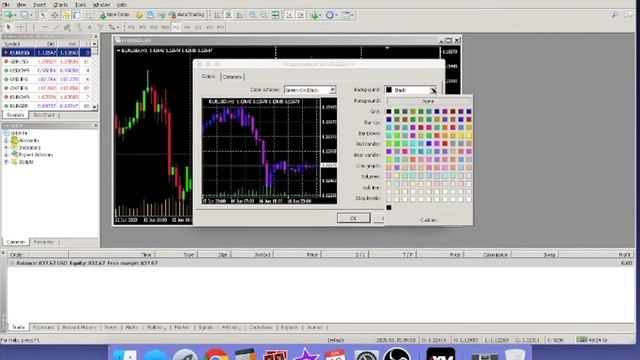640x360 pixels.
Task: Open the File menu
Action: click(x=6, y=4)
